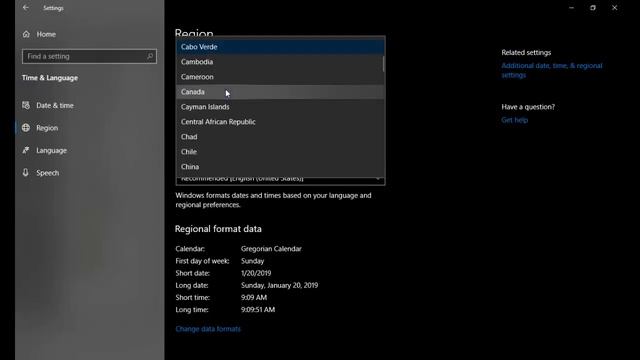Click the Gregorian Calendar value
Screen dimensions: 640x360
pyautogui.click(x=271, y=249)
